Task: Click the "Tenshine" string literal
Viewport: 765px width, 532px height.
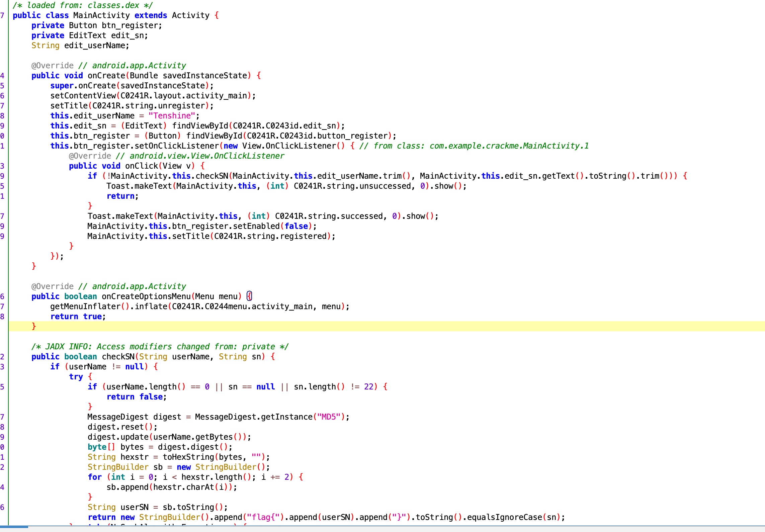Action: coord(172,116)
